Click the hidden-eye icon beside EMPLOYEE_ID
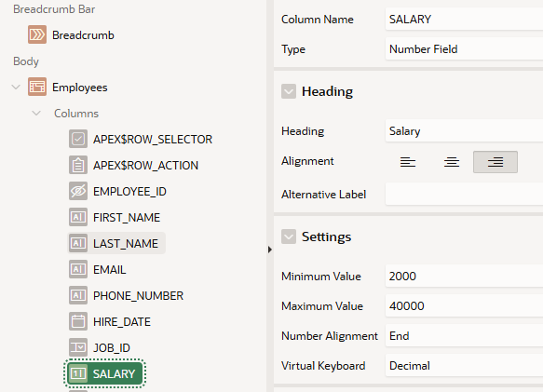The width and height of the screenshot is (543, 392). tap(78, 191)
